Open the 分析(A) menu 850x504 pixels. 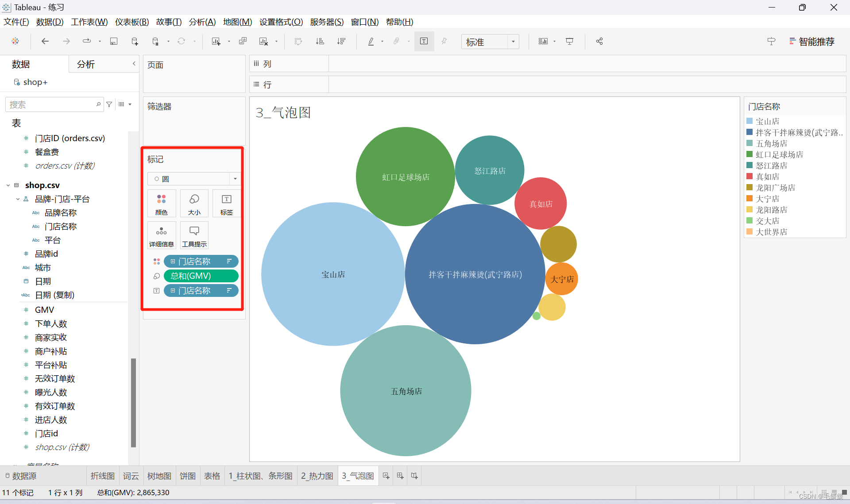(x=202, y=22)
